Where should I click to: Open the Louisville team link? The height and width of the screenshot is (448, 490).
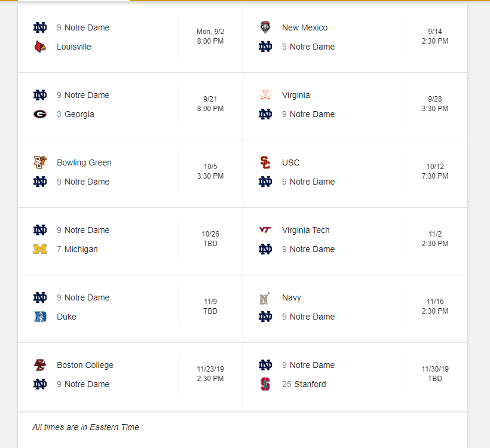[73, 47]
